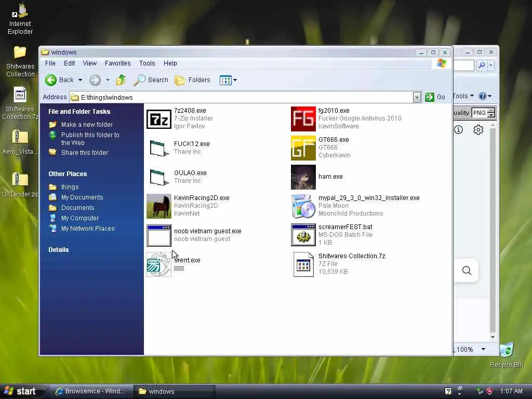
Task: Go to things folder in Other Places
Action: [70, 187]
